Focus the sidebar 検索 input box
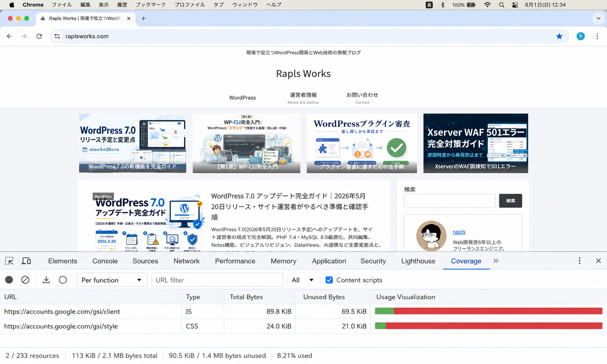 [x=450, y=201]
